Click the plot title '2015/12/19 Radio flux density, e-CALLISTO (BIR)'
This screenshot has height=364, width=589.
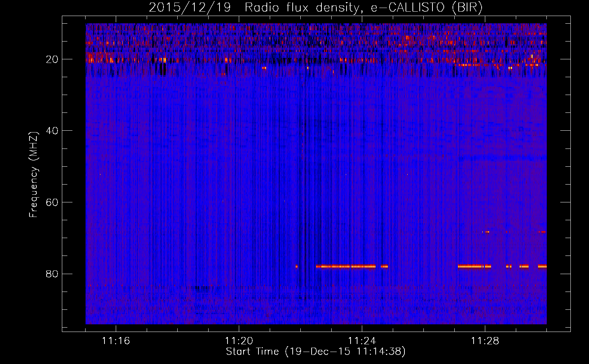(316, 7)
